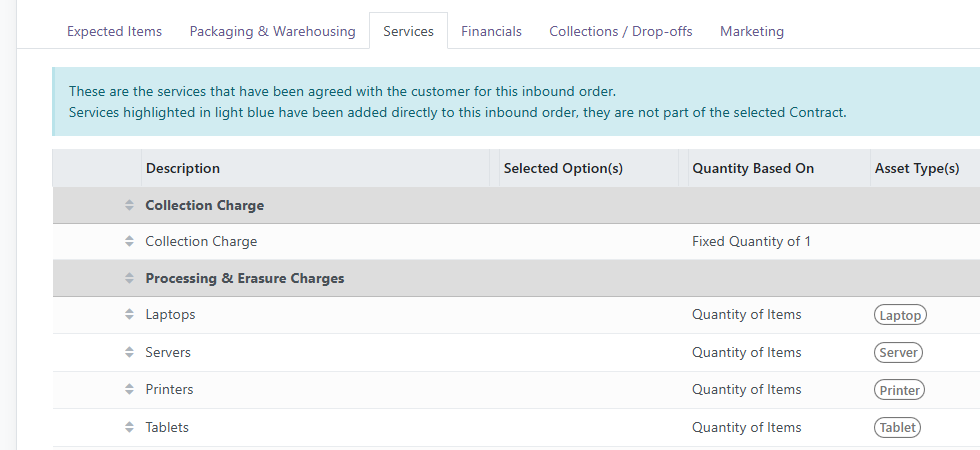Image resolution: width=980 pixels, height=450 pixels.
Task: Click the Quantity Based On column header
Action: click(753, 168)
